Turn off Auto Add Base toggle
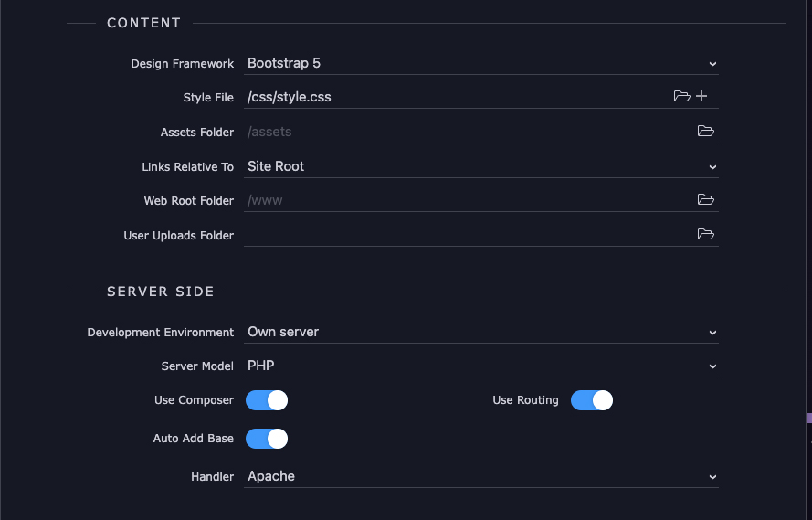The height and width of the screenshot is (520, 812). coord(267,439)
